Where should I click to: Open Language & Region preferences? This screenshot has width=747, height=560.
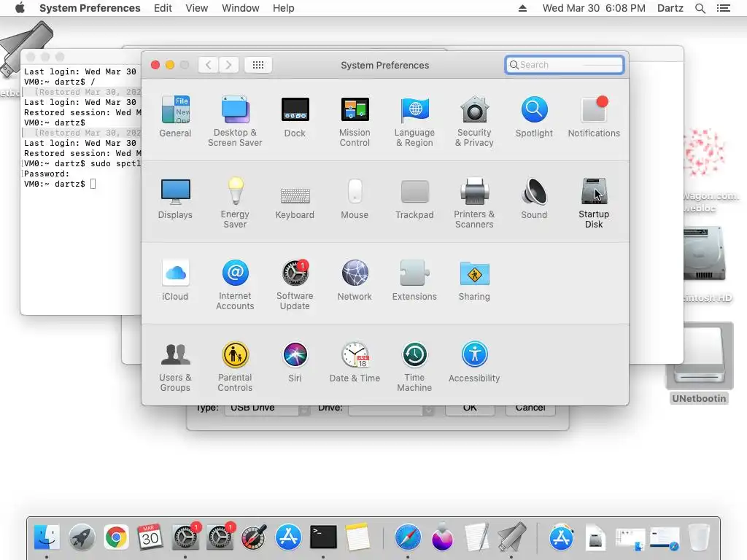414,121
